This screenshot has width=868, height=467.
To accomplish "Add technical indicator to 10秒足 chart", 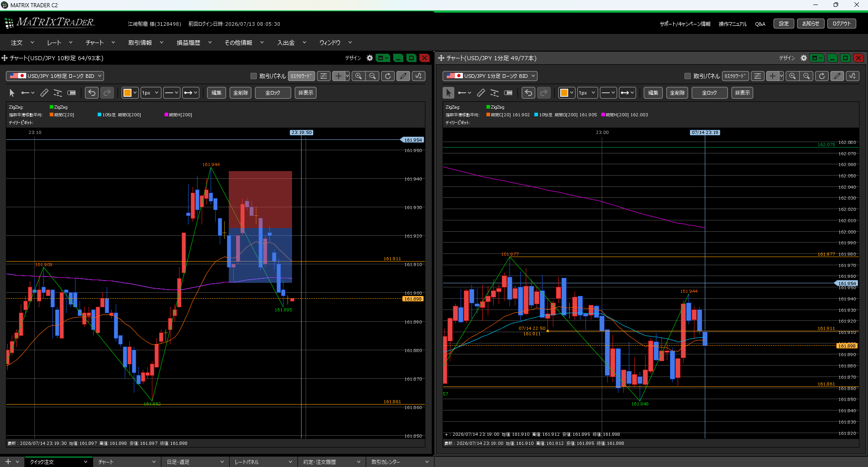I will pos(419,76).
